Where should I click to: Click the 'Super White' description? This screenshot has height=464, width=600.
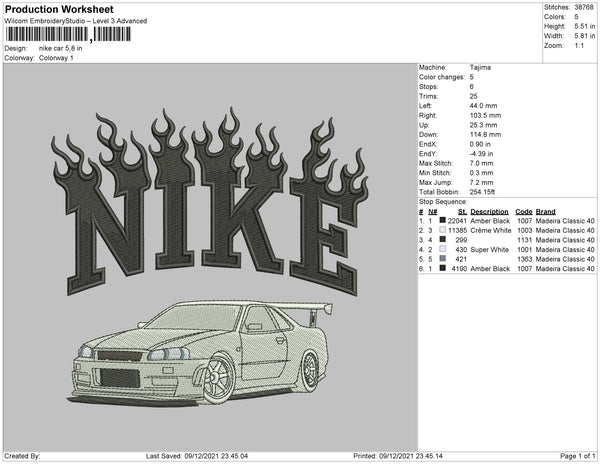[x=489, y=249]
